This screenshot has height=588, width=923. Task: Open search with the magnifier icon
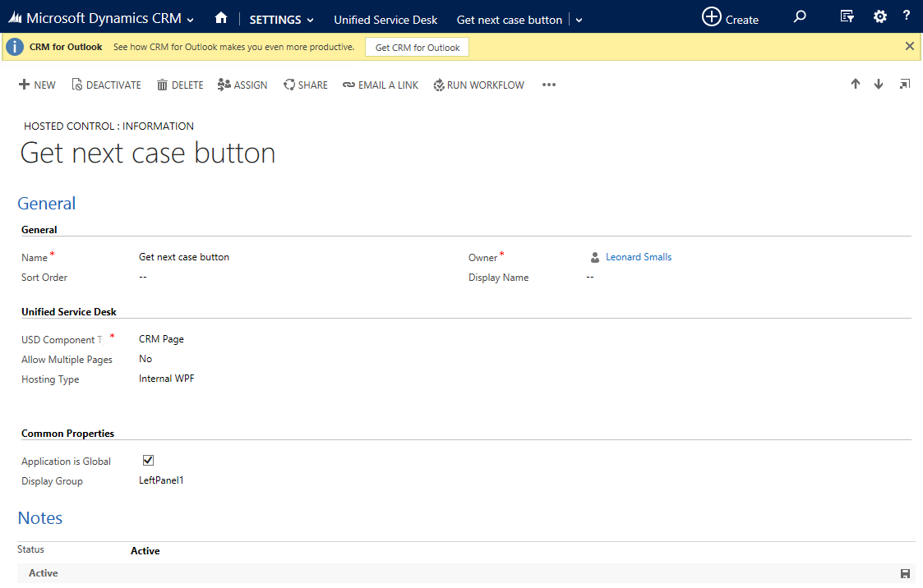tap(800, 16)
